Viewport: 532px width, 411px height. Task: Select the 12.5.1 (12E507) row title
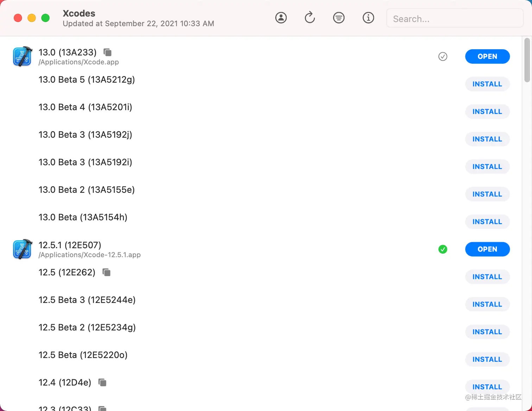click(x=70, y=245)
